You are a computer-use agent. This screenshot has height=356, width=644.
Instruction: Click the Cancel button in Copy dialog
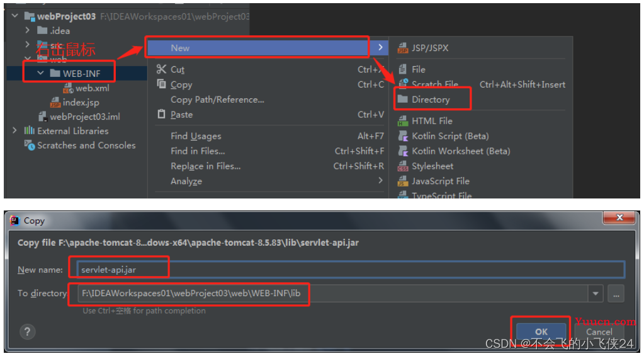(599, 332)
